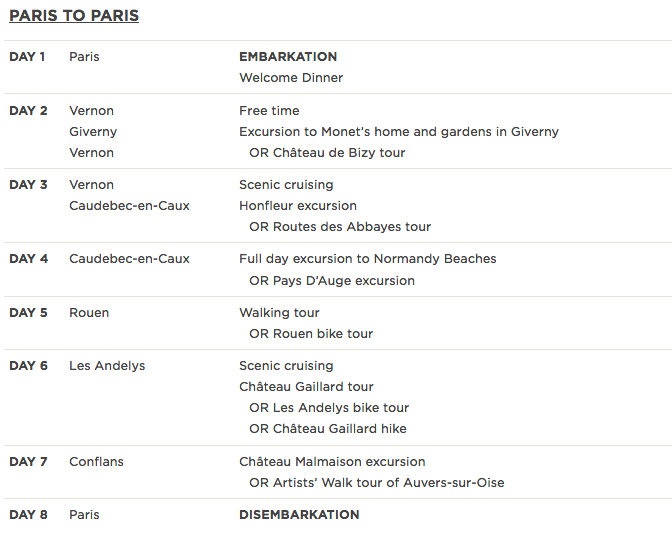Click Excursion to Monet's home and gardens
Screen dimensions: 672x538
pos(399,132)
